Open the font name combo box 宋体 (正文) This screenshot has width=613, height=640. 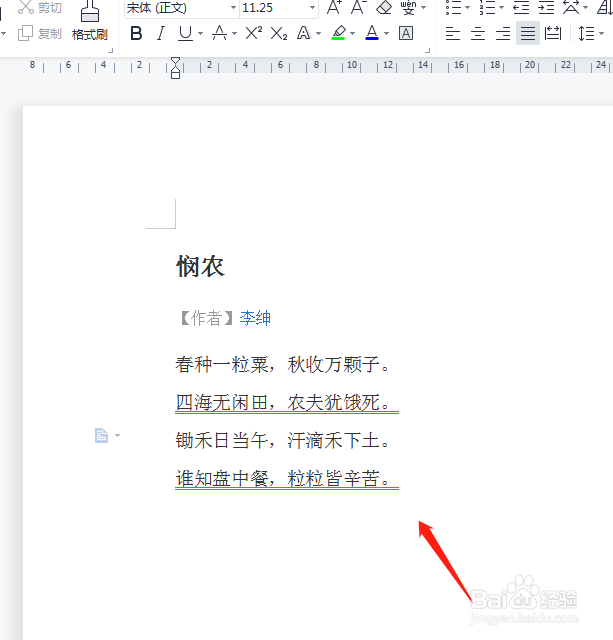[181, 8]
